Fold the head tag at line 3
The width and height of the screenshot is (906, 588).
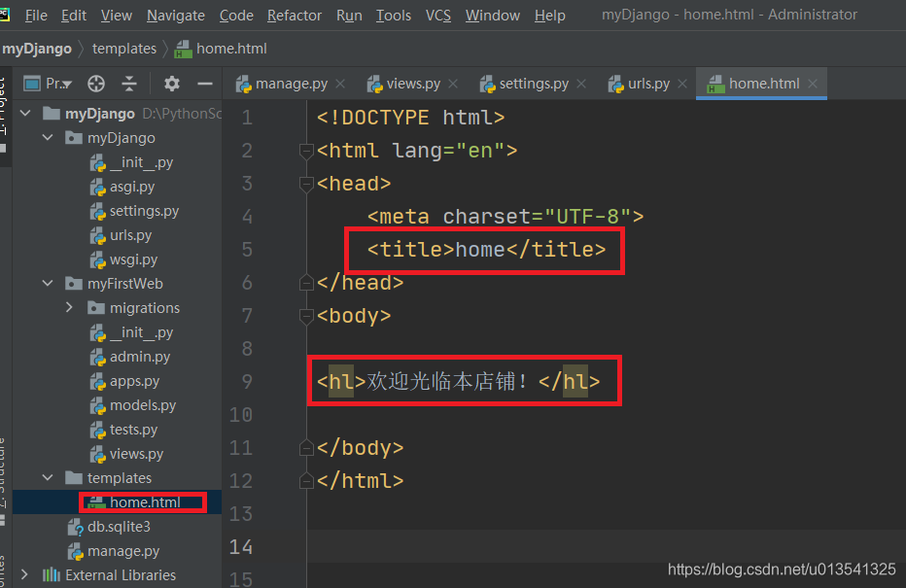pyautogui.click(x=306, y=184)
